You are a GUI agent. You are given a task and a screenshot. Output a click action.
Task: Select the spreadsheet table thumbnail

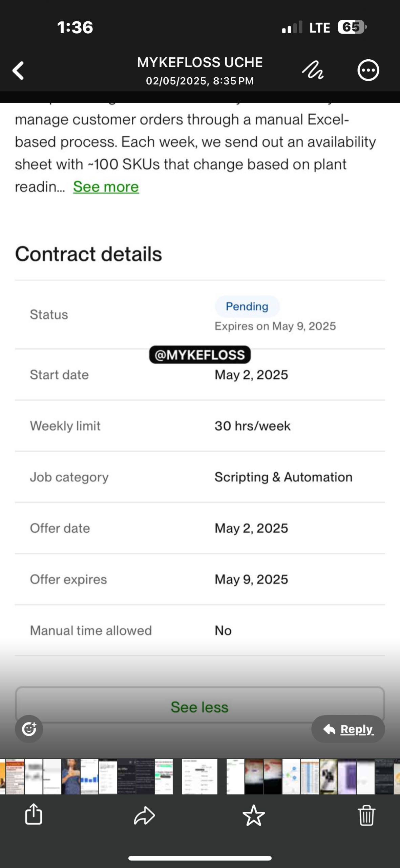pyautogui.click(x=310, y=776)
